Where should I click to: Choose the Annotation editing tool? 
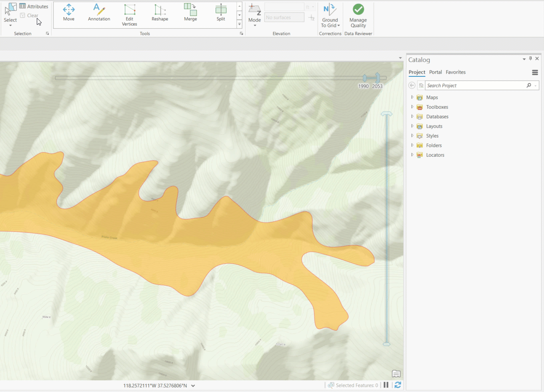click(x=99, y=13)
